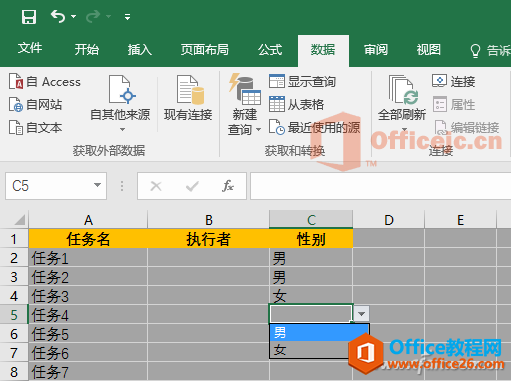
Task: Switch to the 页面布局 tab
Action: pyautogui.click(x=205, y=49)
